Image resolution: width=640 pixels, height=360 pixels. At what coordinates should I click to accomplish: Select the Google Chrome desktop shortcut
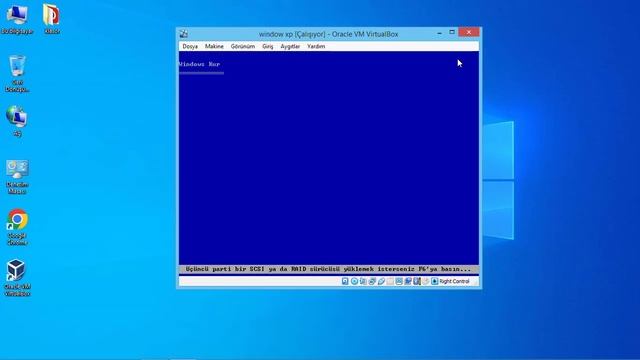[x=17, y=227]
